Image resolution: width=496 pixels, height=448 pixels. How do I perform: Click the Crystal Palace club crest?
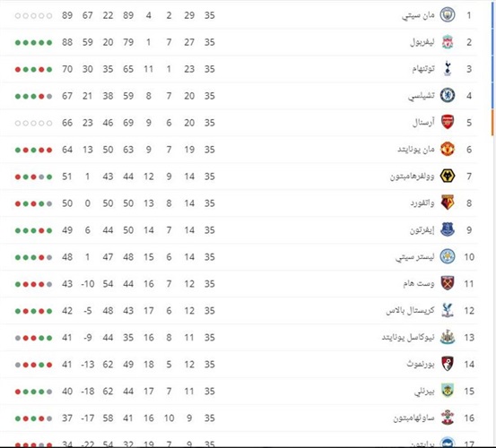(x=448, y=310)
